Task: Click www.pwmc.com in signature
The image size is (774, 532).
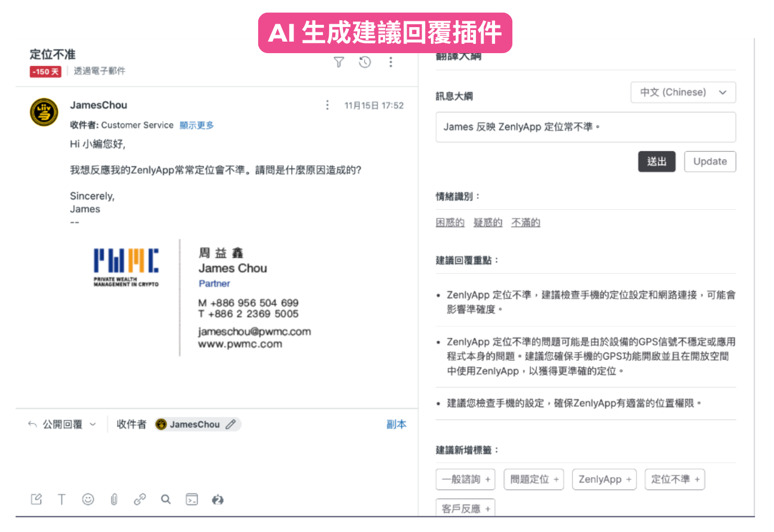Action: pyautogui.click(x=240, y=344)
